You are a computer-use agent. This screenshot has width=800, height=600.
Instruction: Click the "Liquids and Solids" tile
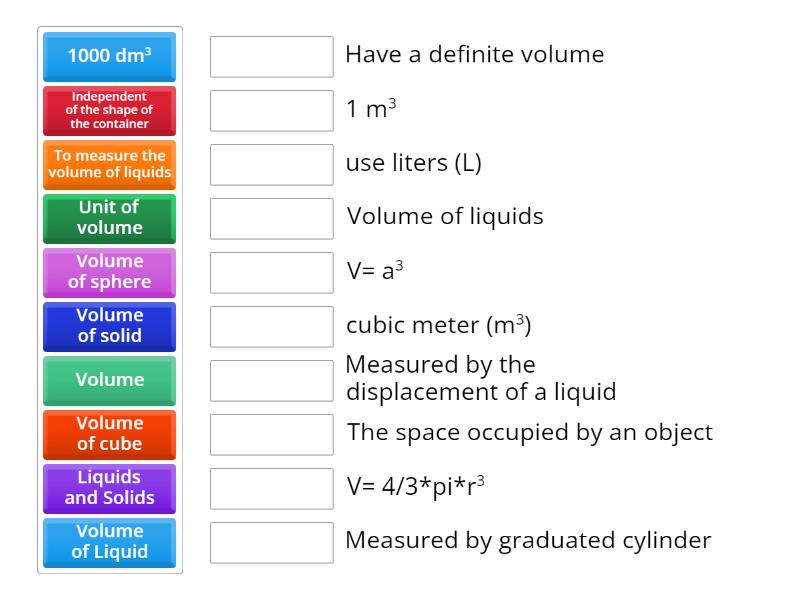click(x=109, y=489)
